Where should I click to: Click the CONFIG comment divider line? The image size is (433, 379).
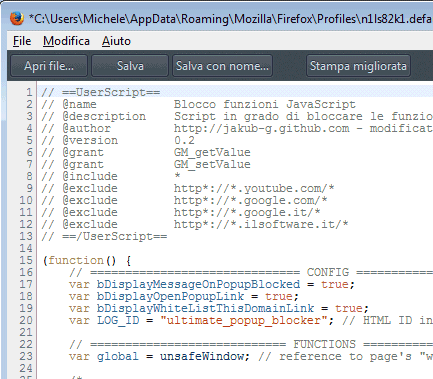click(x=251, y=272)
